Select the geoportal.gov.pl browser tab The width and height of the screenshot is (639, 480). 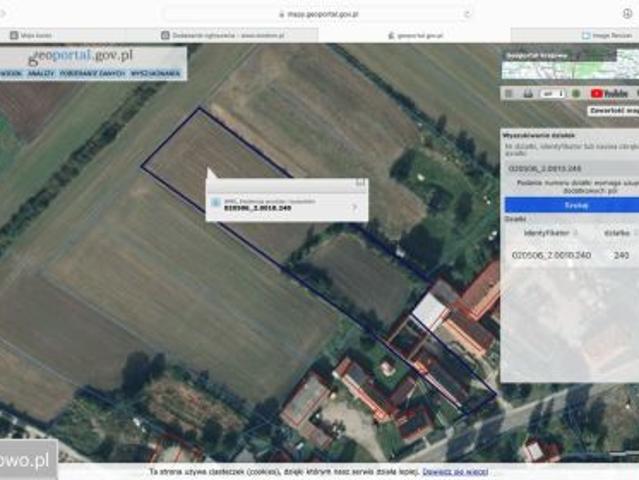pyautogui.click(x=414, y=35)
